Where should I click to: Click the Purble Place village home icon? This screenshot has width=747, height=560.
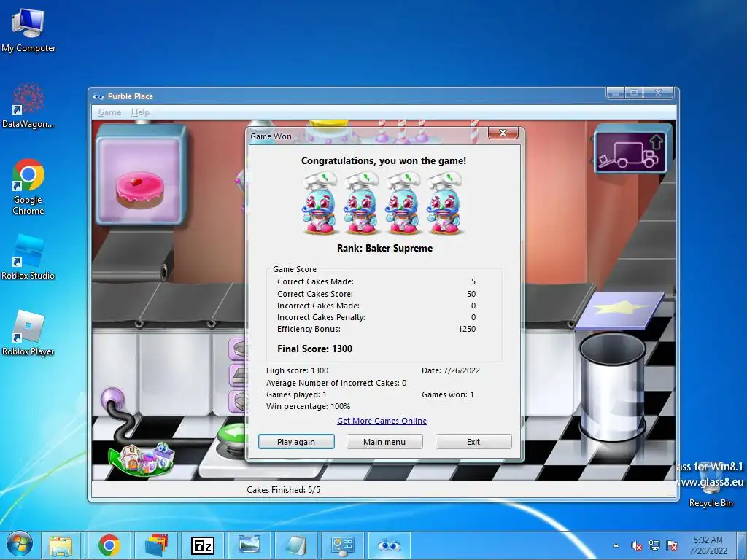142,459
